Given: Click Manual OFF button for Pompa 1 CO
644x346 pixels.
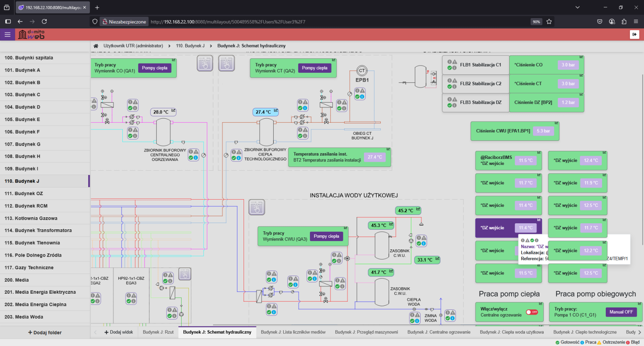Looking at the screenshot, I should (621, 312).
